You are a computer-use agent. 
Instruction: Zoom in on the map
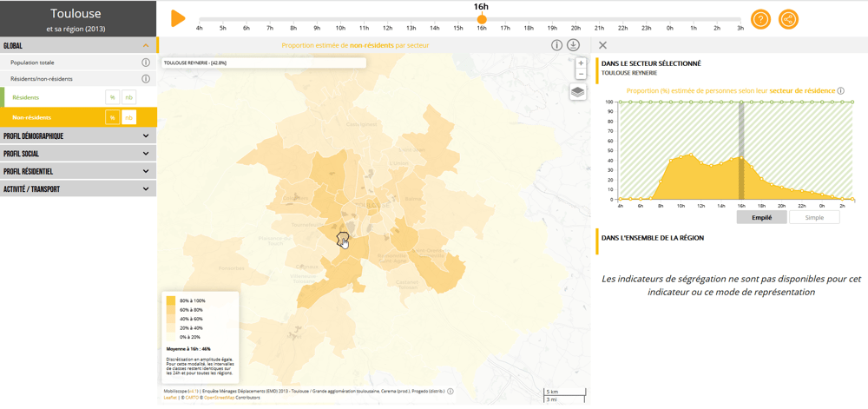[x=581, y=63]
